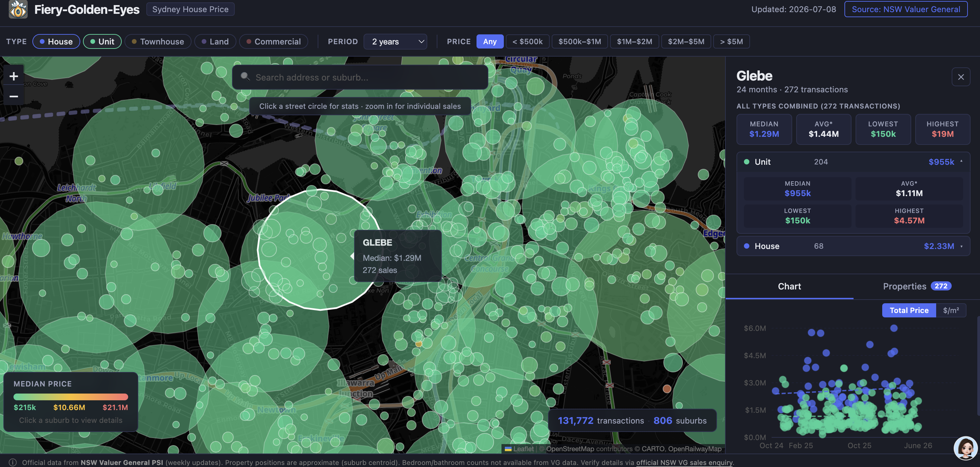The image size is (980, 467).
Task: Click the all-types Lowest $150k stat card
Action: coord(883,129)
